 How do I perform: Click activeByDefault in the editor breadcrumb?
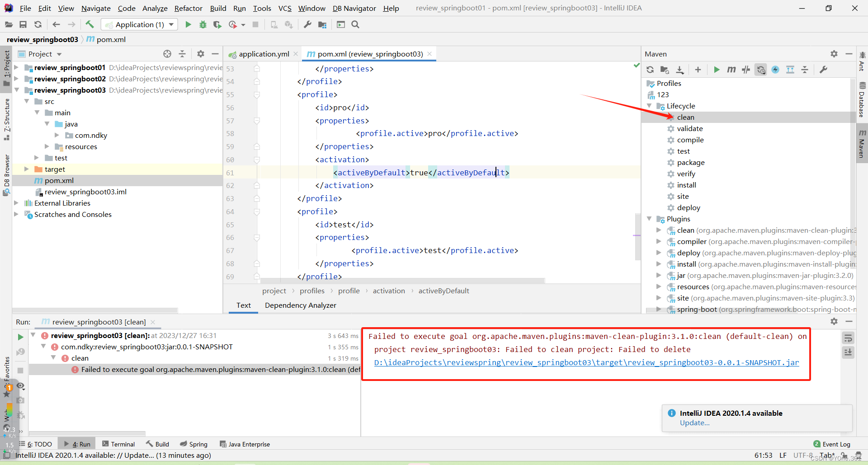tap(443, 291)
